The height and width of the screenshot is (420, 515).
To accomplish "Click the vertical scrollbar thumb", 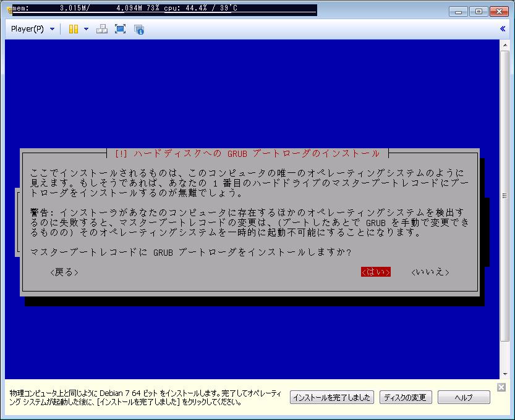I will pos(504,196).
